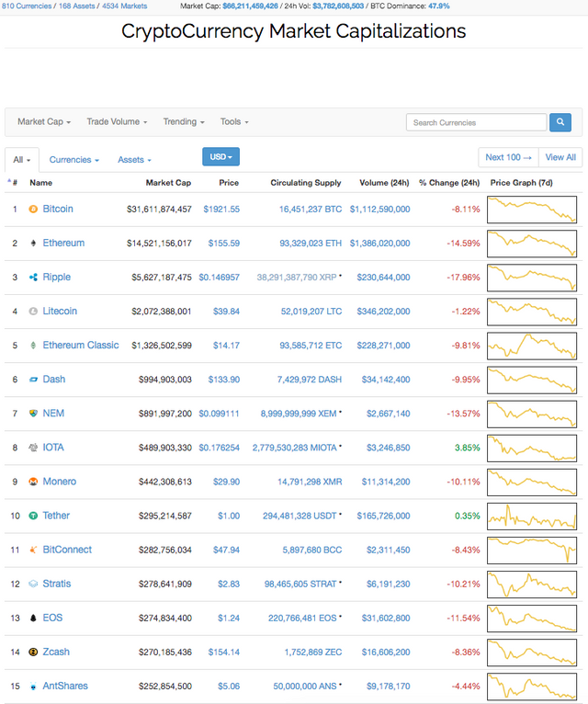
Task: Click the 168 Assets link
Action: [77, 6]
